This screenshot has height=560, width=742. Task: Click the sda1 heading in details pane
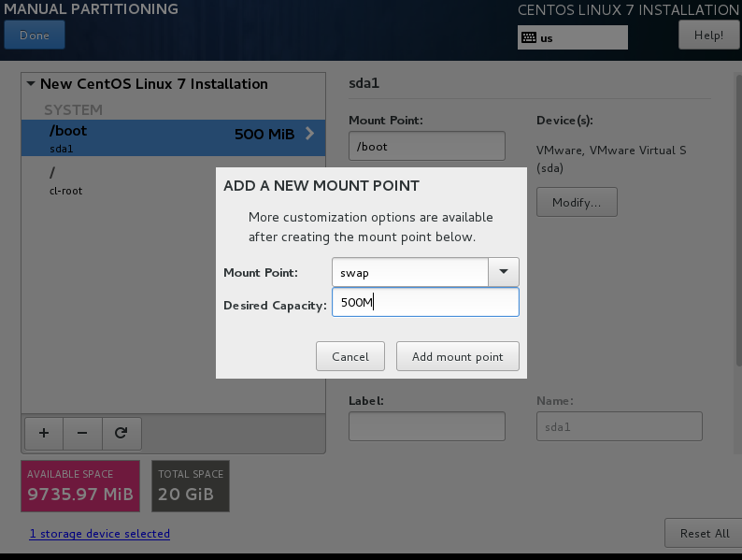(364, 83)
